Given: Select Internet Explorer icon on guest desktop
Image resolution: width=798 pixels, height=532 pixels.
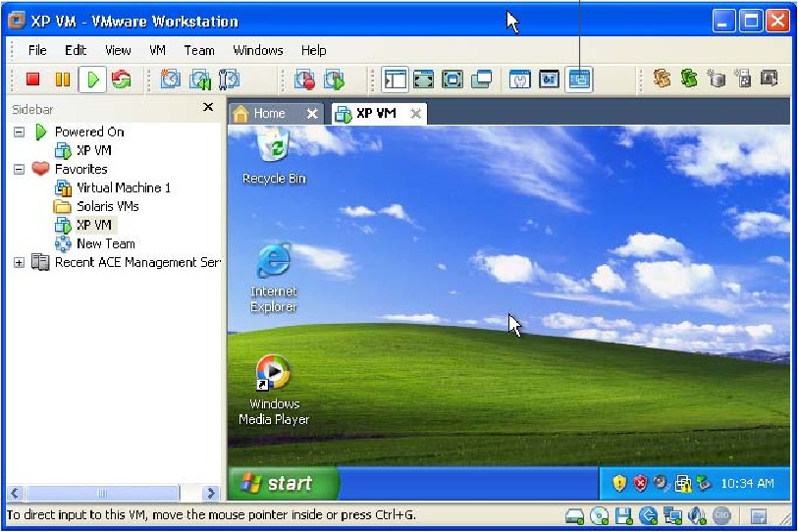Looking at the screenshot, I should (x=274, y=278).
